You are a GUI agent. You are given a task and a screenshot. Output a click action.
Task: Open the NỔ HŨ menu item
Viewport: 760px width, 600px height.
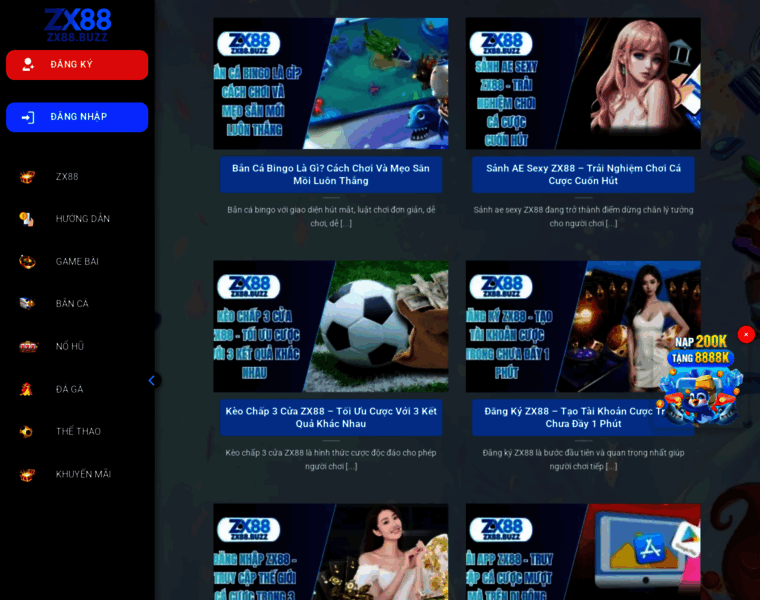tap(70, 347)
